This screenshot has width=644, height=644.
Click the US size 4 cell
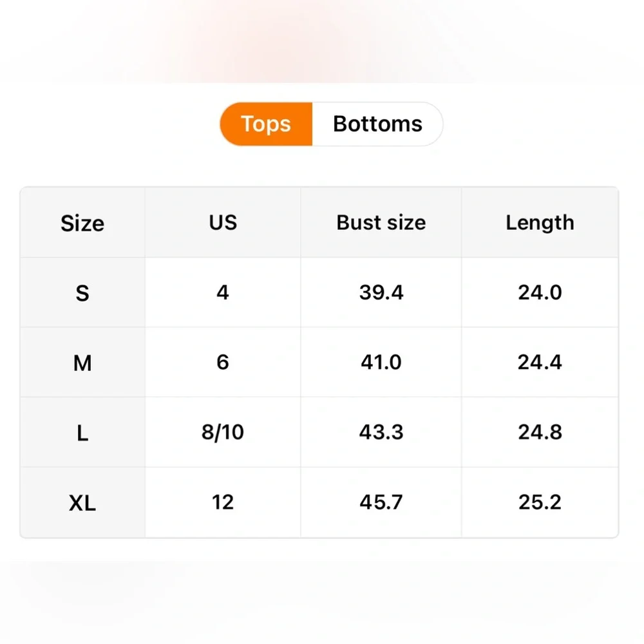click(223, 293)
